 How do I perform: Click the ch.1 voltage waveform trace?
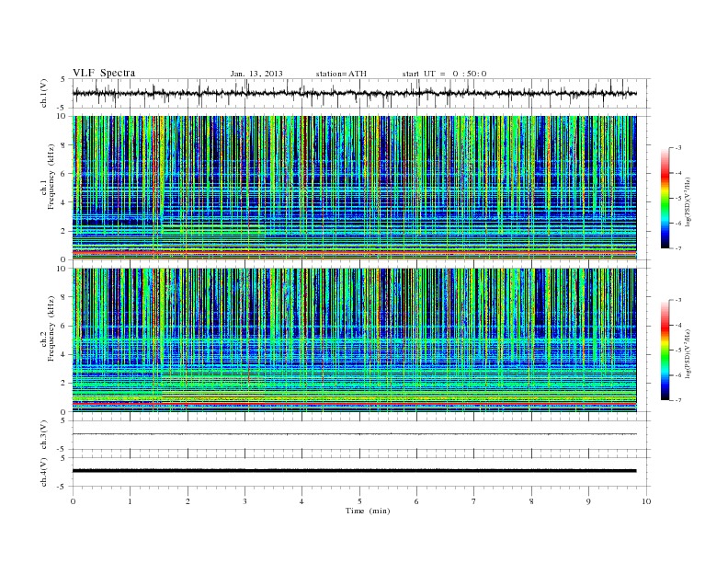(355, 93)
